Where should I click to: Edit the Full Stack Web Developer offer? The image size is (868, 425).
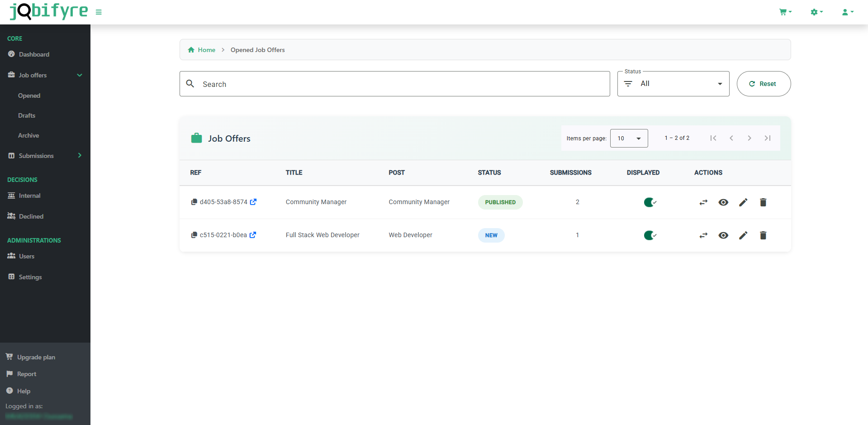(743, 235)
